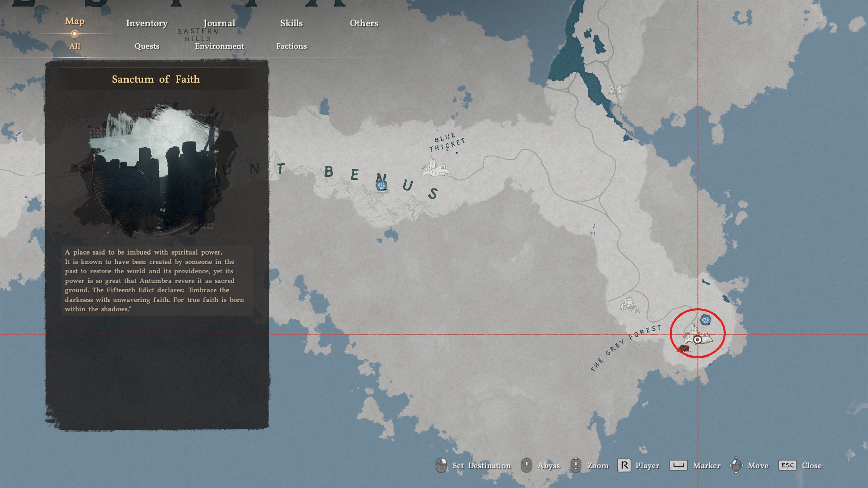The image size is (868, 488).
Task: Click the mouse icon for Set Destination
Action: pos(441,465)
